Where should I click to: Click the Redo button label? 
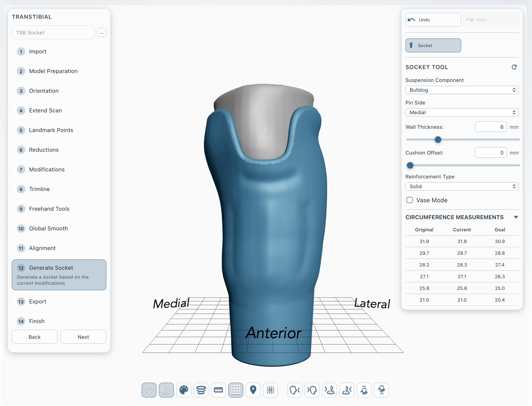coord(482,20)
